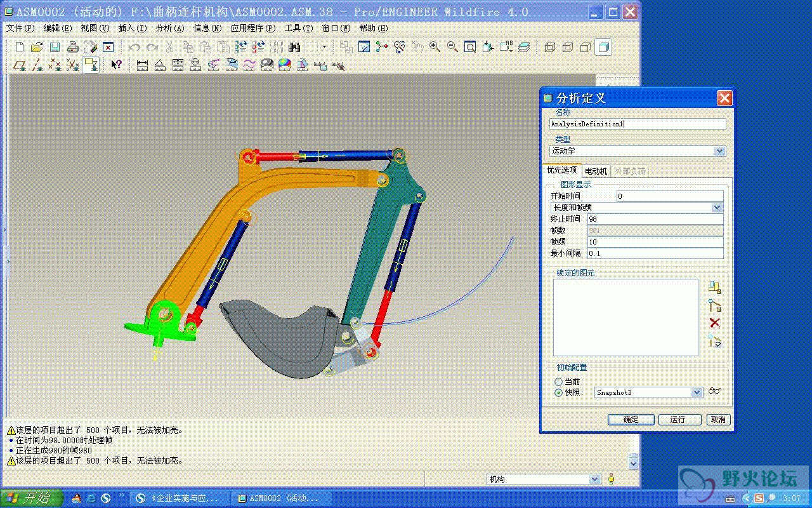Click the repaint screen toolbar icon
Image resolution: width=812 pixels, height=508 pixels.
click(364, 47)
